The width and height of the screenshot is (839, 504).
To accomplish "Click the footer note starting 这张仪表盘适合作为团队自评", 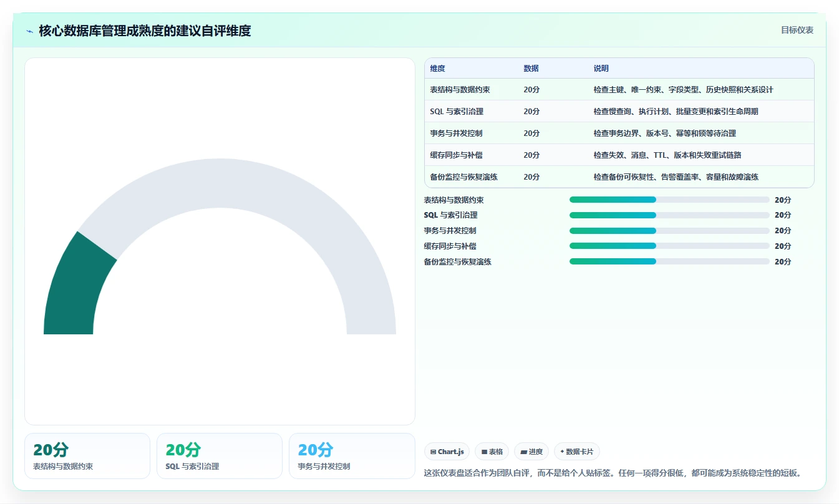I will coord(612,473).
